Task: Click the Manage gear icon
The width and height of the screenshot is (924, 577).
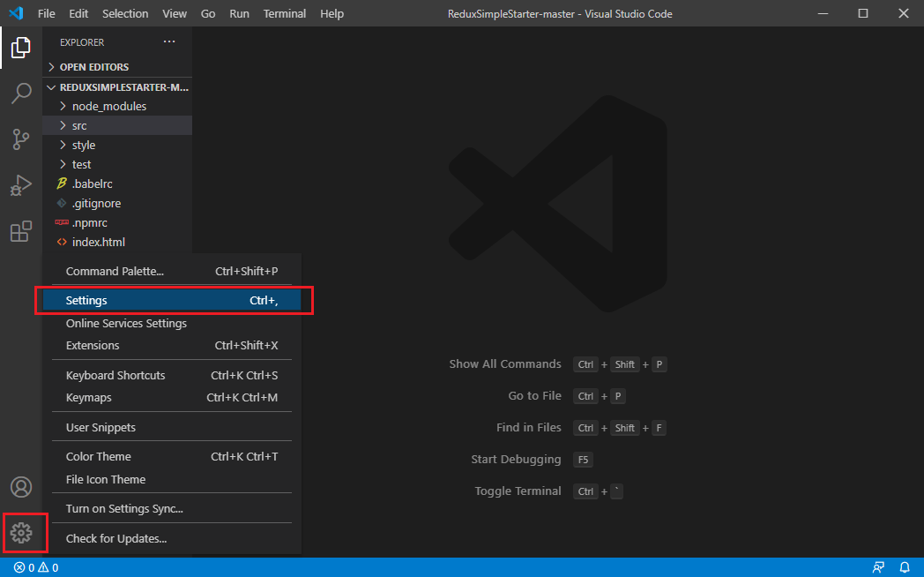Action: click(20, 533)
